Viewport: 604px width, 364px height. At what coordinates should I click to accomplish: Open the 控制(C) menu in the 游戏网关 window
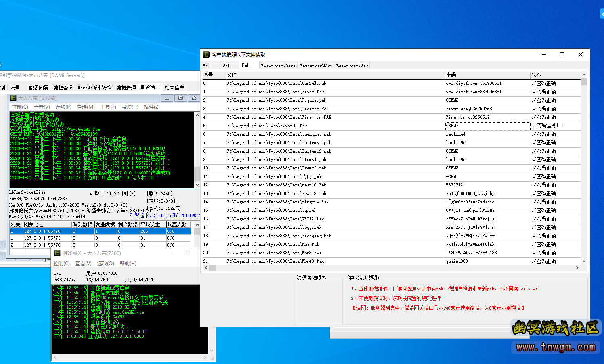tap(61, 264)
